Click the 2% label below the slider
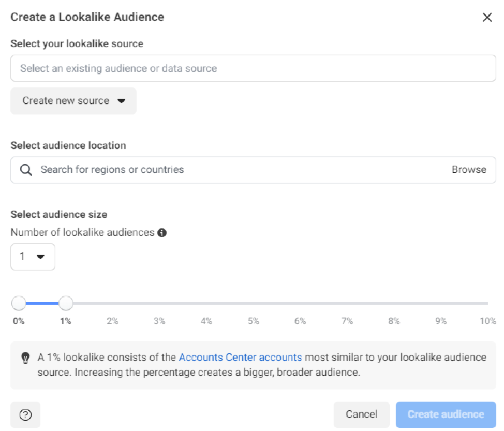 (x=112, y=321)
